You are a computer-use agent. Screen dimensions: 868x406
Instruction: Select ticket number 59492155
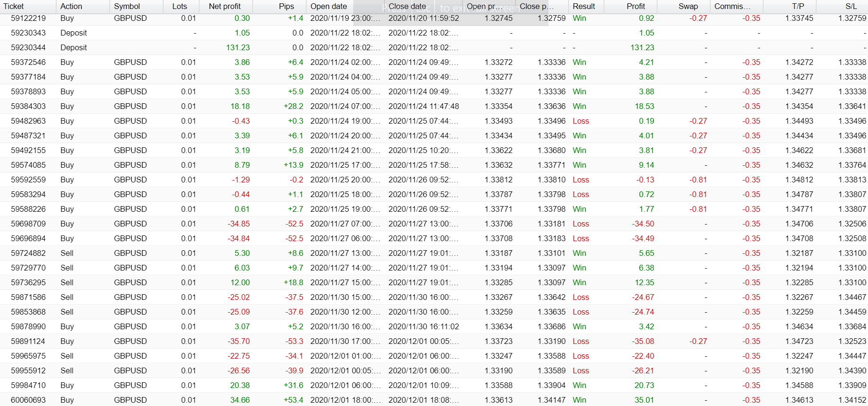28,150
